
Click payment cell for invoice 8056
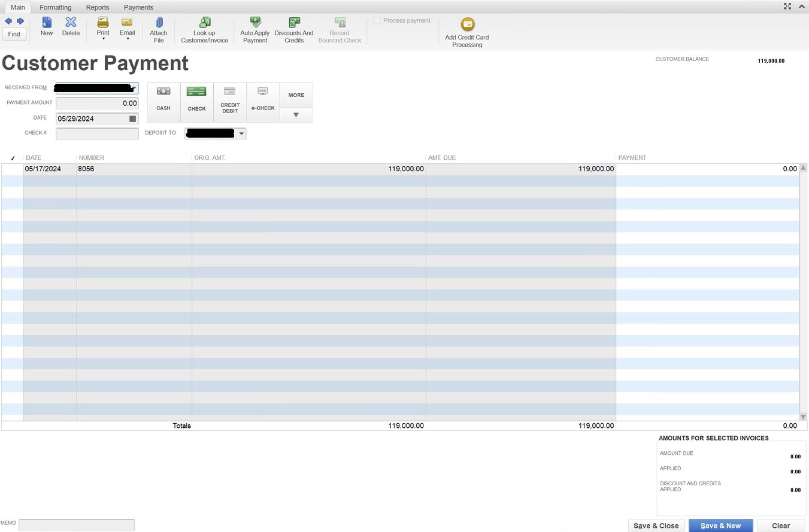[x=707, y=169]
